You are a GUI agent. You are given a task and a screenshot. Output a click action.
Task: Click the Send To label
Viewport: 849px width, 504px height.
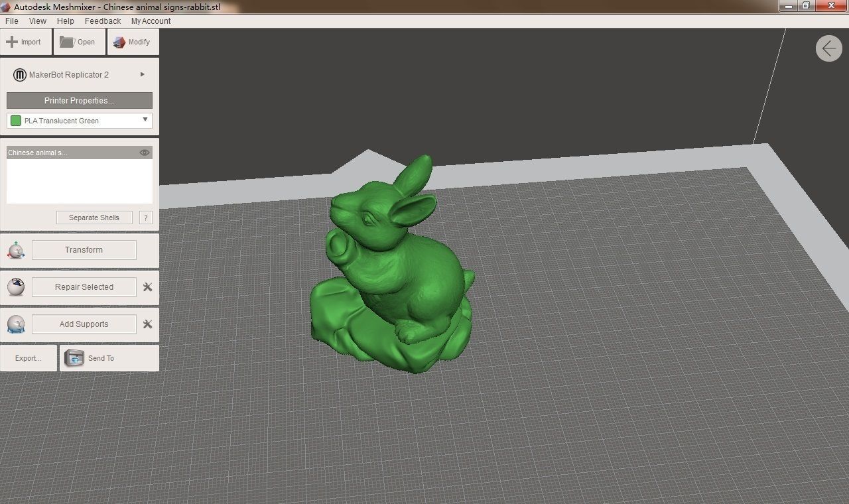pos(101,358)
